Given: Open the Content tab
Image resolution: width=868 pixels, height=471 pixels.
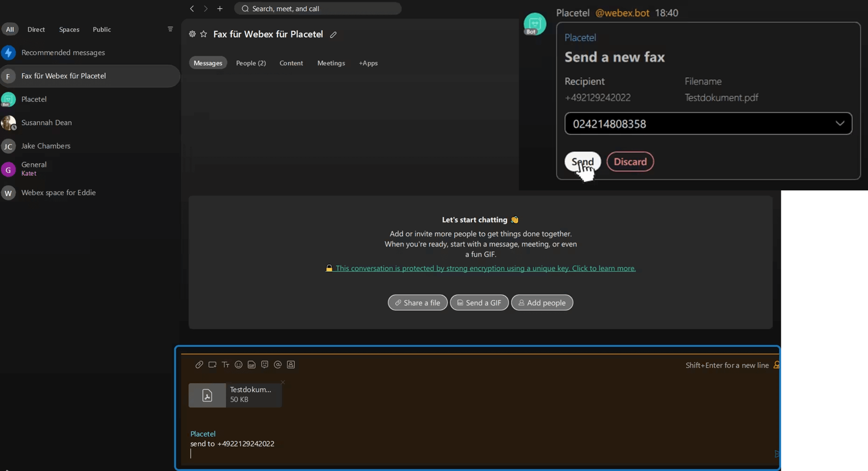Looking at the screenshot, I should [x=291, y=63].
